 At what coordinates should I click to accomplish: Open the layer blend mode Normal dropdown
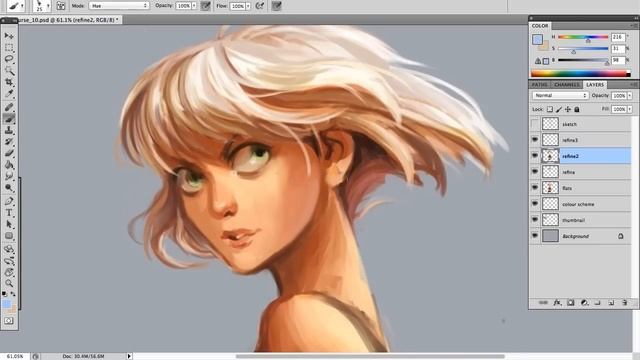(x=560, y=95)
